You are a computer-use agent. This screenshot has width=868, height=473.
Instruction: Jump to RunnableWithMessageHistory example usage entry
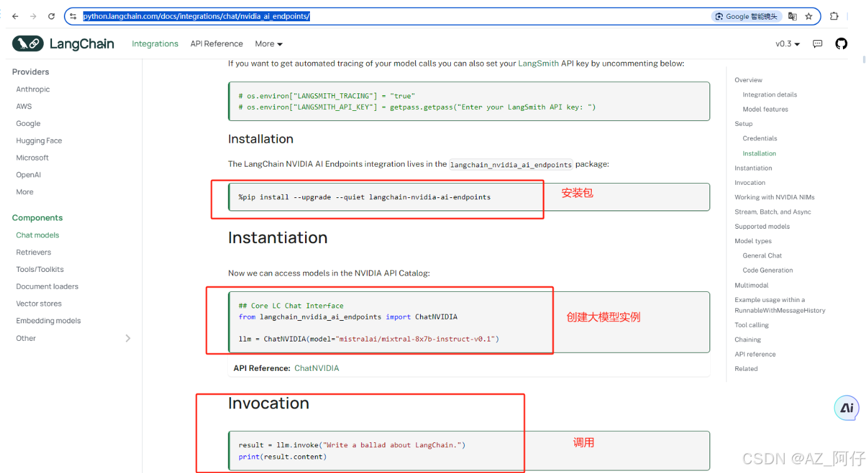point(780,305)
